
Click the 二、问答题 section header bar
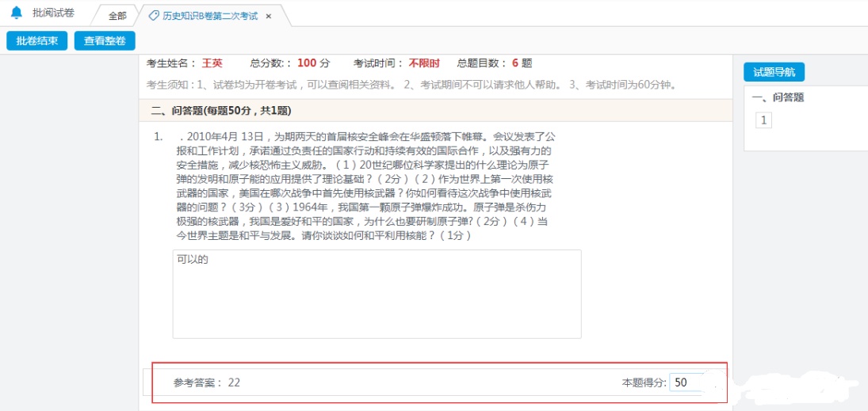[x=435, y=110]
